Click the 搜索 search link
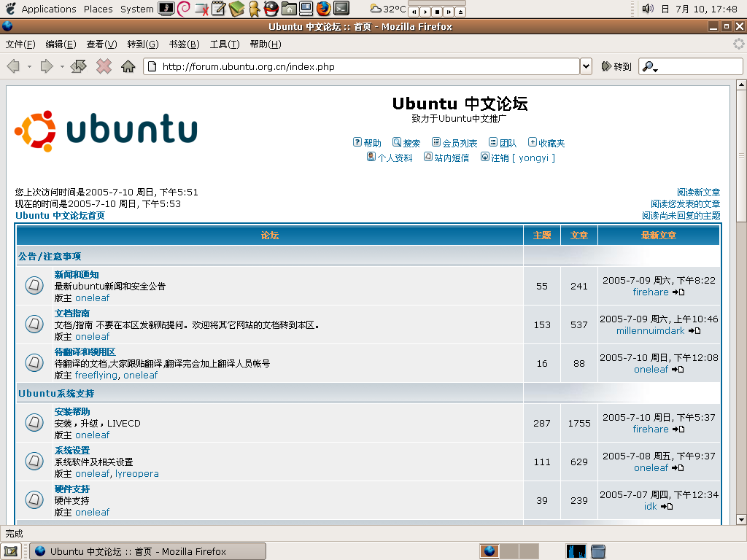This screenshot has height=560, width=747. pos(406,143)
